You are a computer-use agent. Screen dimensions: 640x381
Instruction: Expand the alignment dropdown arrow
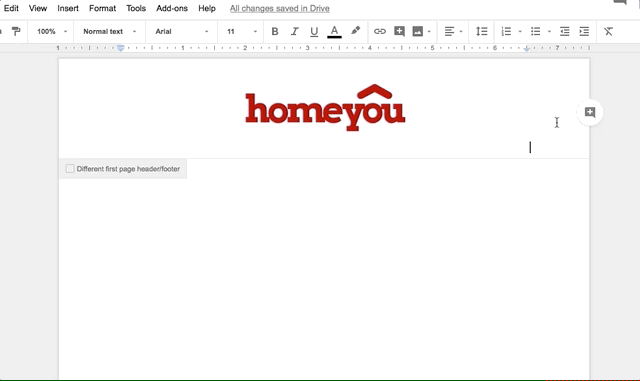[461, 31]
